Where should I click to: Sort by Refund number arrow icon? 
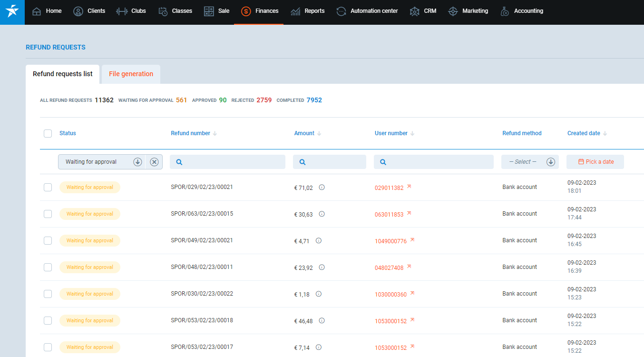click(215, 134)
